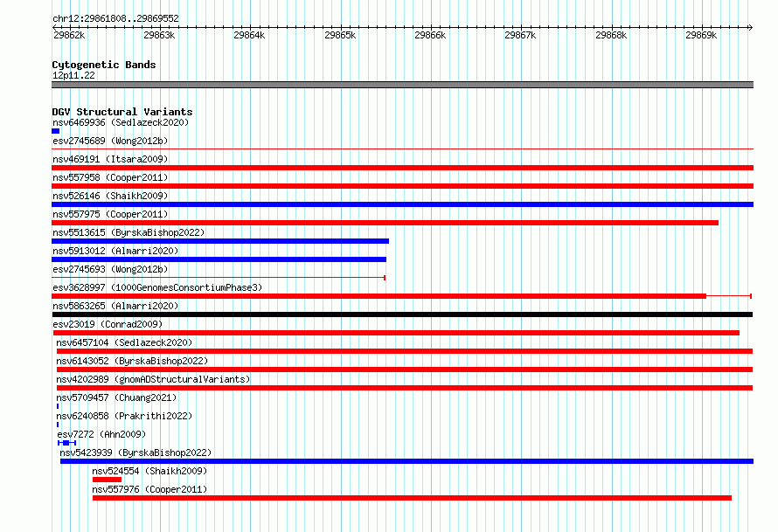Click the 29868k ruler tick label

click(x=611, y=35)
